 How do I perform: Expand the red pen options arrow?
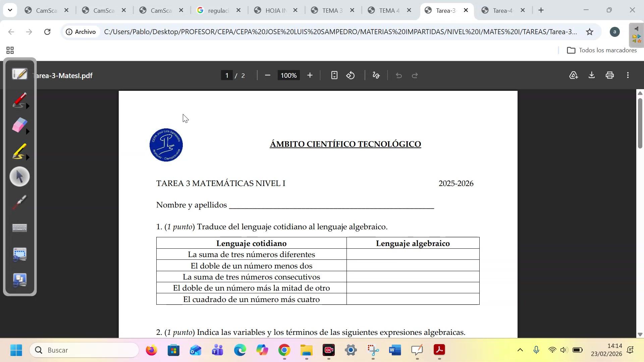28,106
